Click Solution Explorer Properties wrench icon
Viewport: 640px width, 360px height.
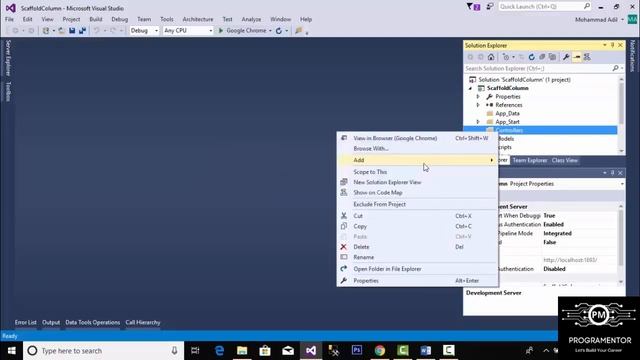(x=566, y=57)
